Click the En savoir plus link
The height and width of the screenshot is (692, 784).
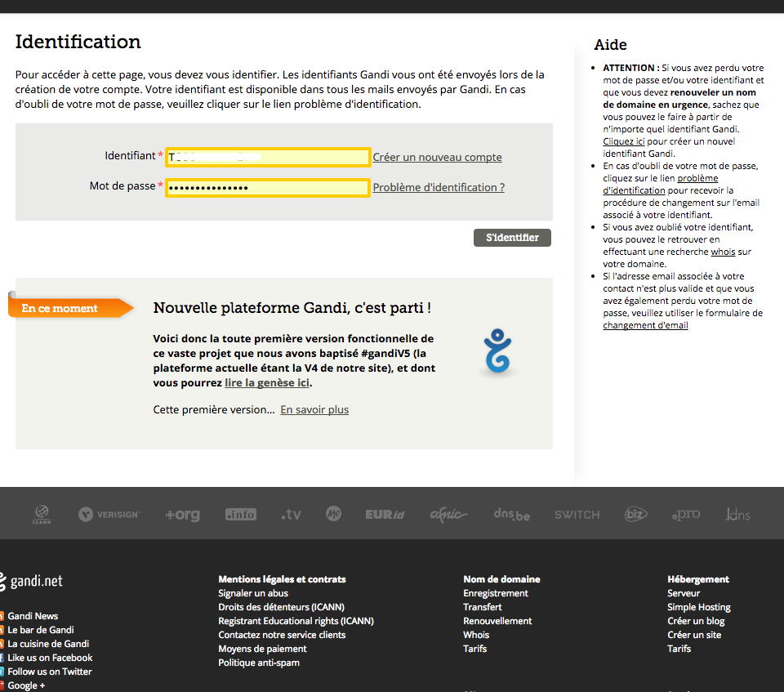[x=314, y=410]
